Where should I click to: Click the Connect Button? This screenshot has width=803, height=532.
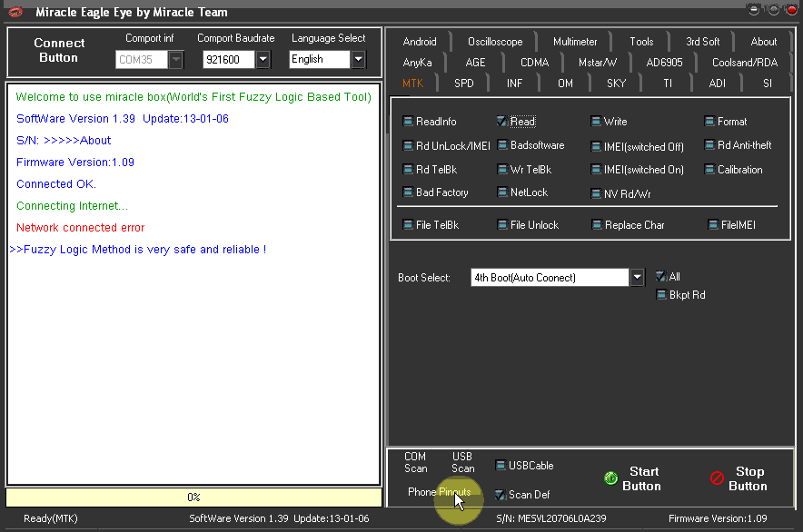point(59,50)
